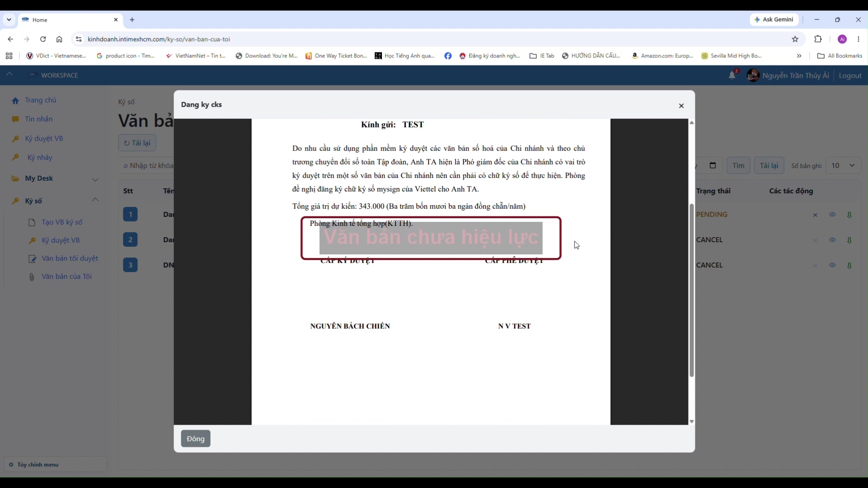Click Tải lại beside the Tìm button

point(769,165)
